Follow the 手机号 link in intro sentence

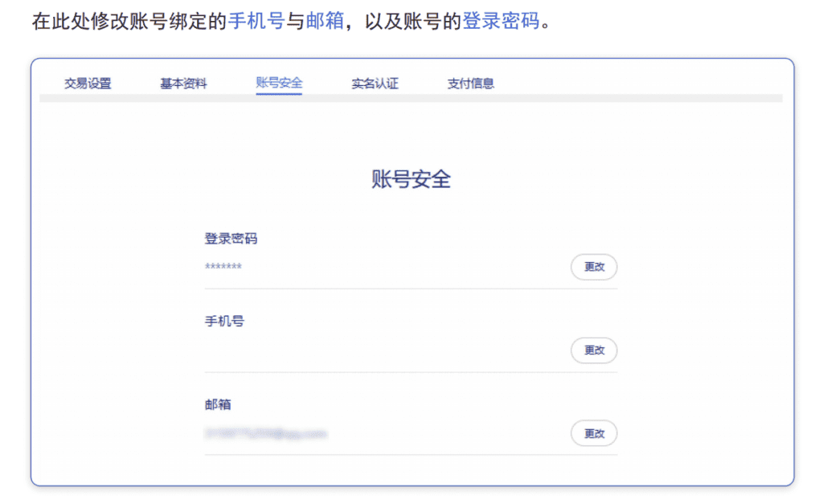(256, 22)
